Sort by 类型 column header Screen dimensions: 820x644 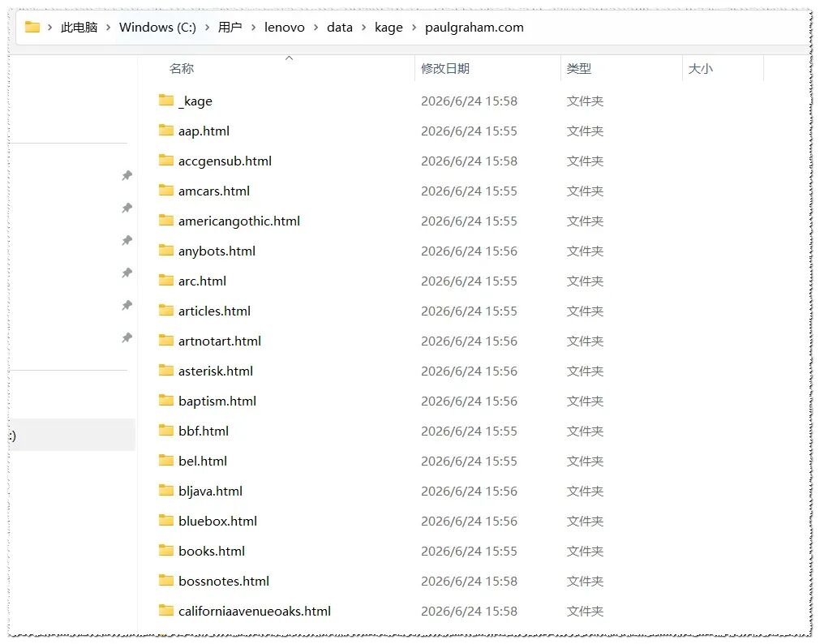pyautogui.click(x=579, y=68)
